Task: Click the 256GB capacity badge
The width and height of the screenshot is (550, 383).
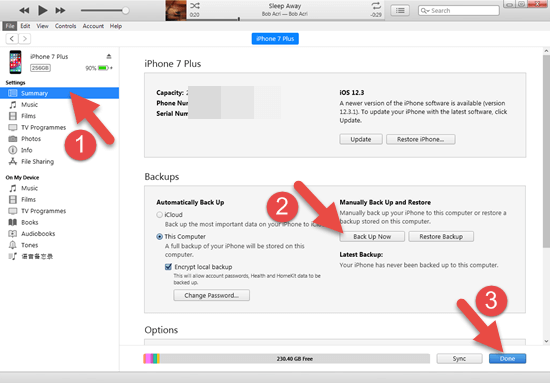Action: coord(40,68)
